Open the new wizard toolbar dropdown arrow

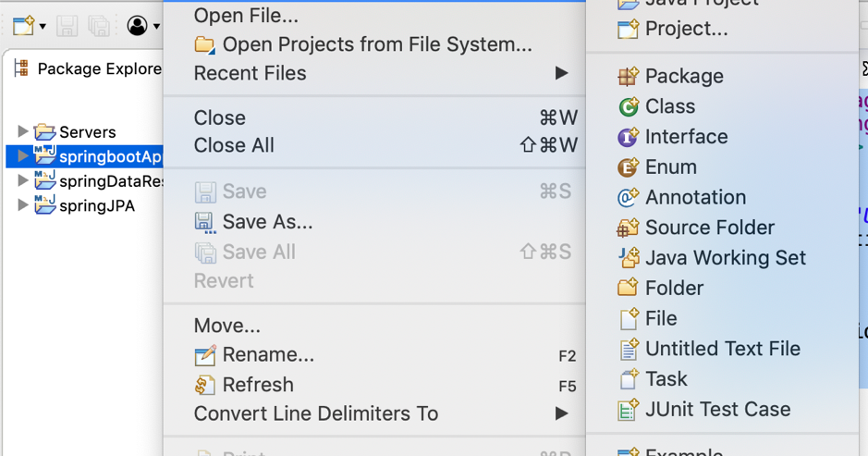(x=43, y=26)
